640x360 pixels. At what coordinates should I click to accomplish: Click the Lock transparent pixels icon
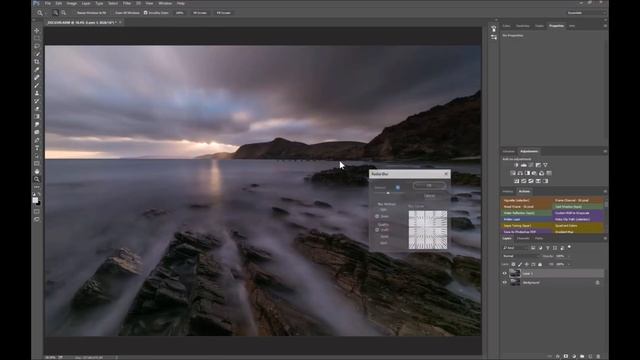click(513, 264)
